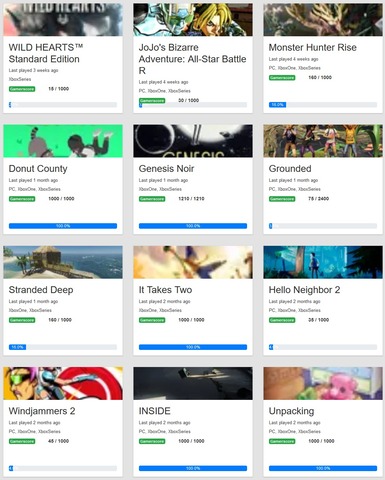
Task: Click the WILD HEARTS progress bar
Action: 63,105
